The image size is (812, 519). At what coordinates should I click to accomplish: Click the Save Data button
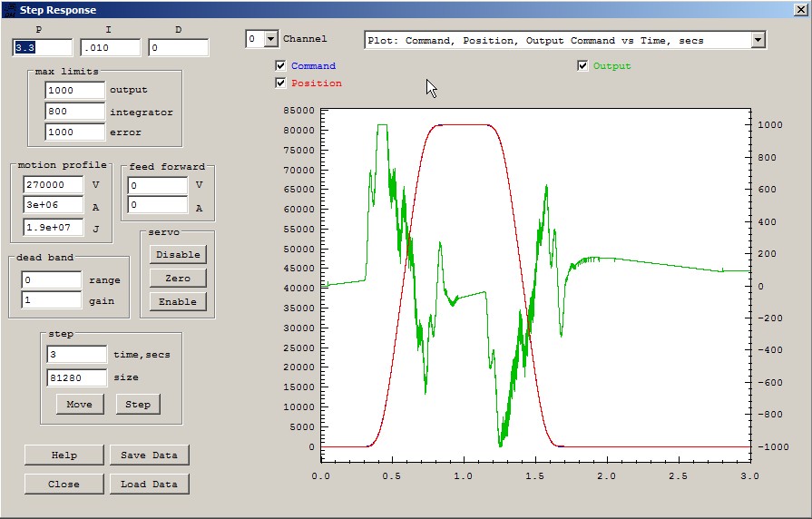150,455
